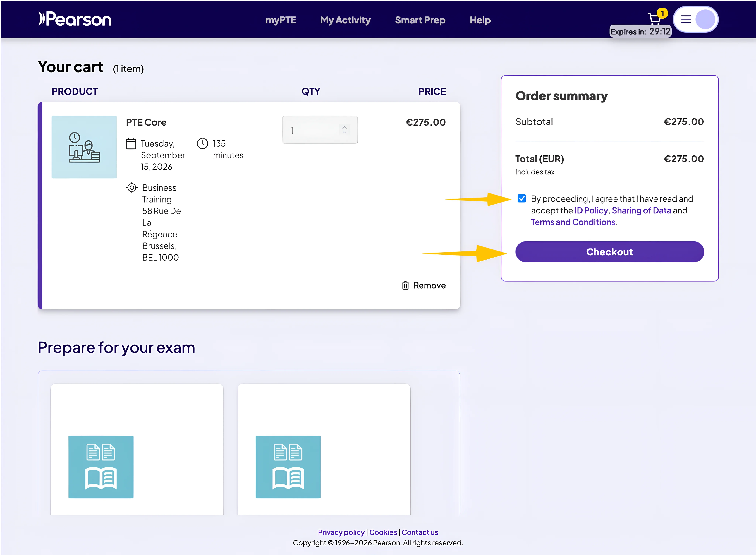Click the trash icon next to Remove
The width and height of the screenshot is (756, 555).
[405, 286]
